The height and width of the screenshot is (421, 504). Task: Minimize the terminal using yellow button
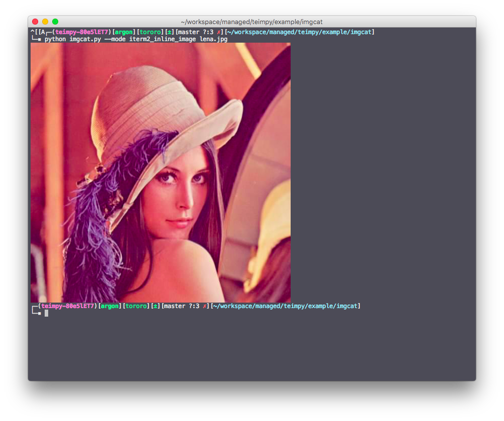tap(45, 22)
